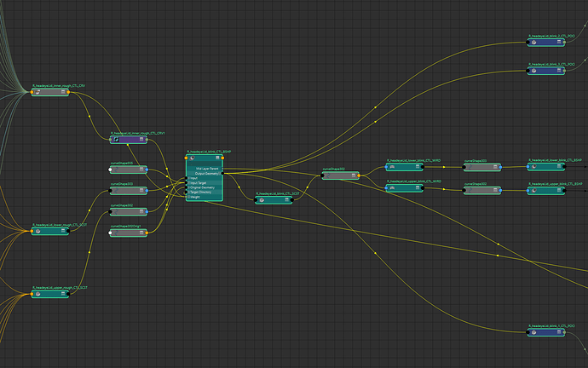Toggle view mode on curveShape302Orig1 node
Image resolution: width=588 pixels, height=368 pixels.
[141, 232]
